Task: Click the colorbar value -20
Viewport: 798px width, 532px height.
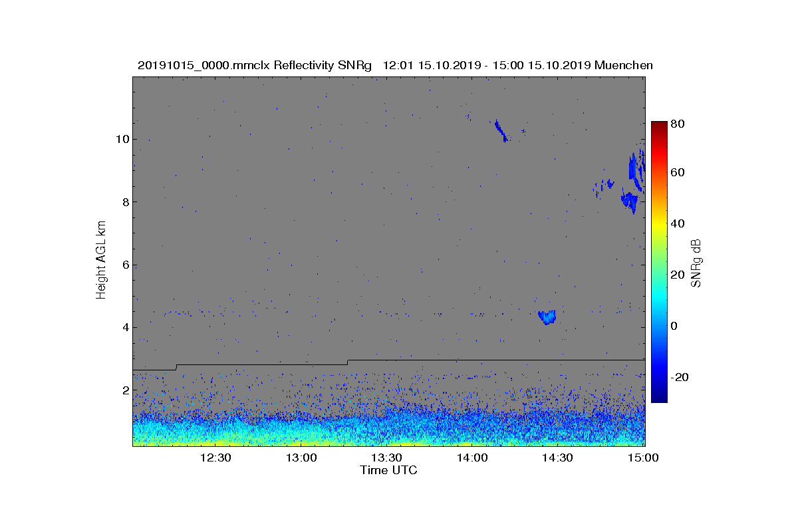Action: coord(680,377)
